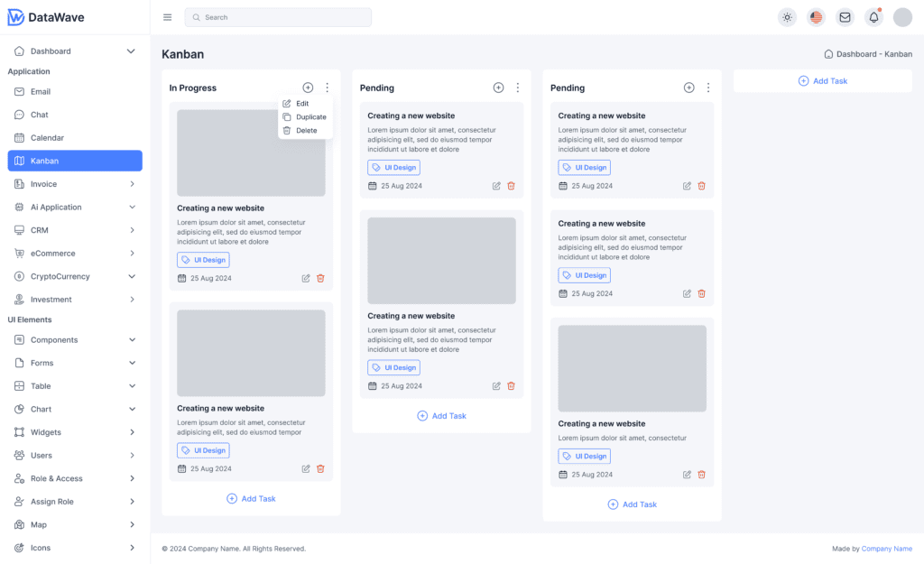
Task: Click the user avatar in the header
Action: point(902,17)
